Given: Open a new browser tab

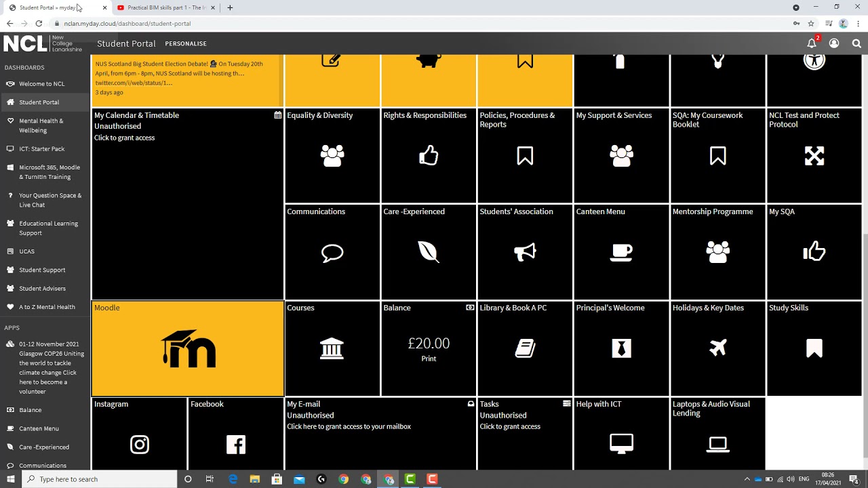Looking at the screenshot, I should (230, 7).
